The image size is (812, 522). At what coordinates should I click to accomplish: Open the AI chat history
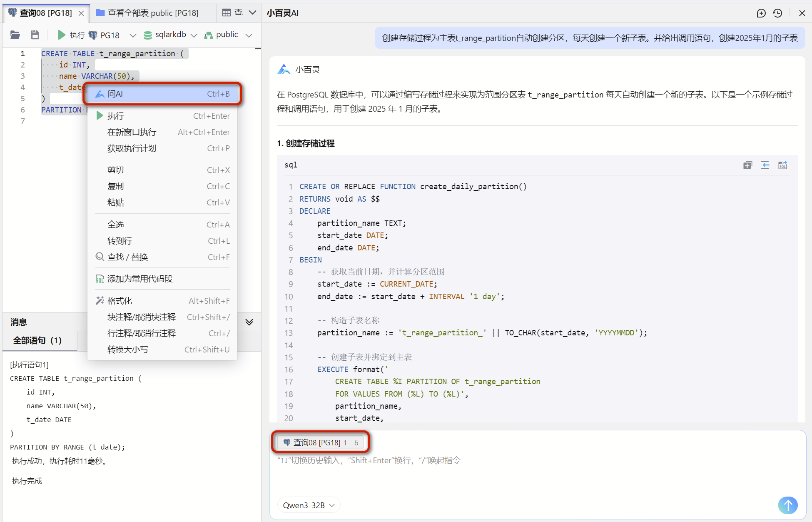pos(777,13)
